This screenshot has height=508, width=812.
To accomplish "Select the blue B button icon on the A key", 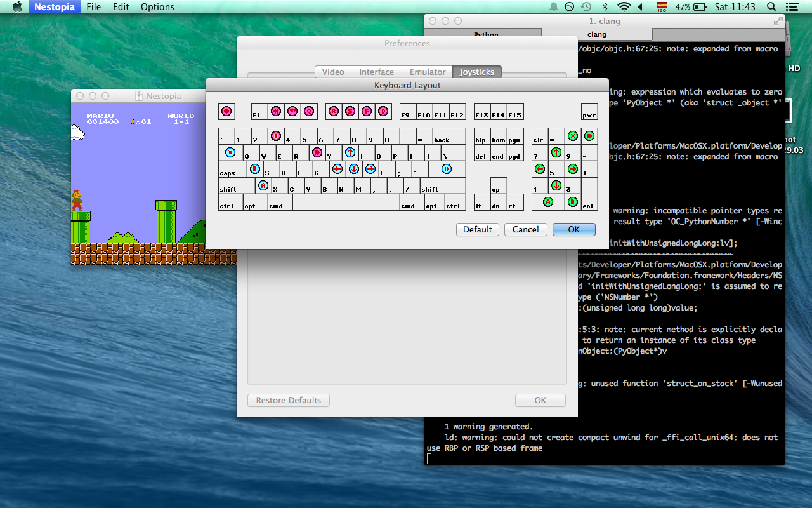I will (x=255, y=169).
